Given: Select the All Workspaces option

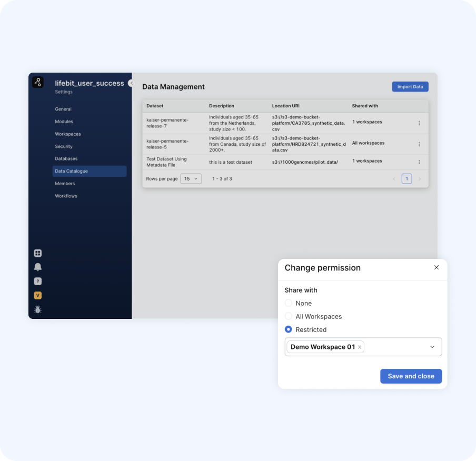Looking at the screenshot, I should 289,316.
